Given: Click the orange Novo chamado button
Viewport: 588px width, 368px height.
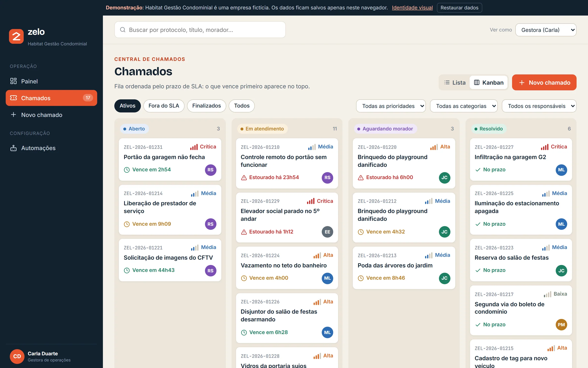Looking at the screenshot, I should (x=544, y=82).
